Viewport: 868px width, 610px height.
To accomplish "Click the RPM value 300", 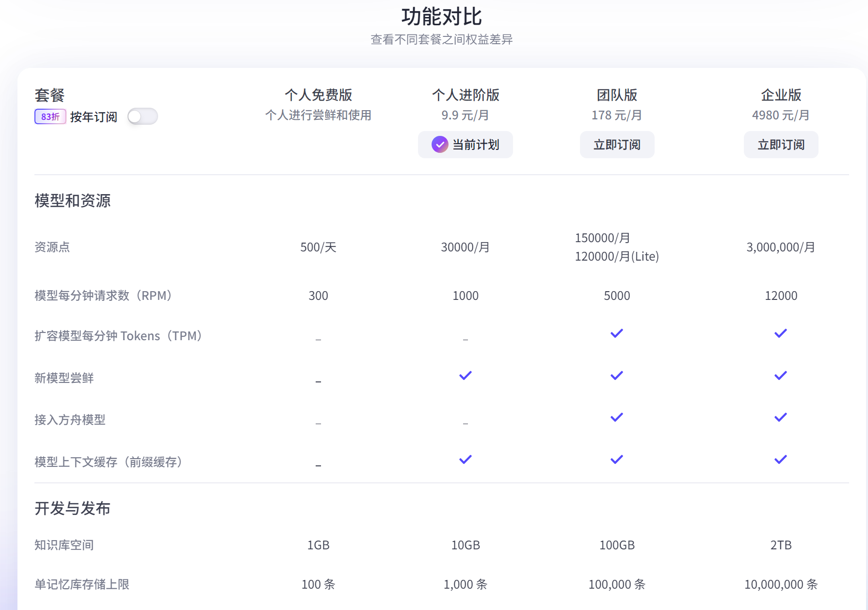I will coord(319,296).
